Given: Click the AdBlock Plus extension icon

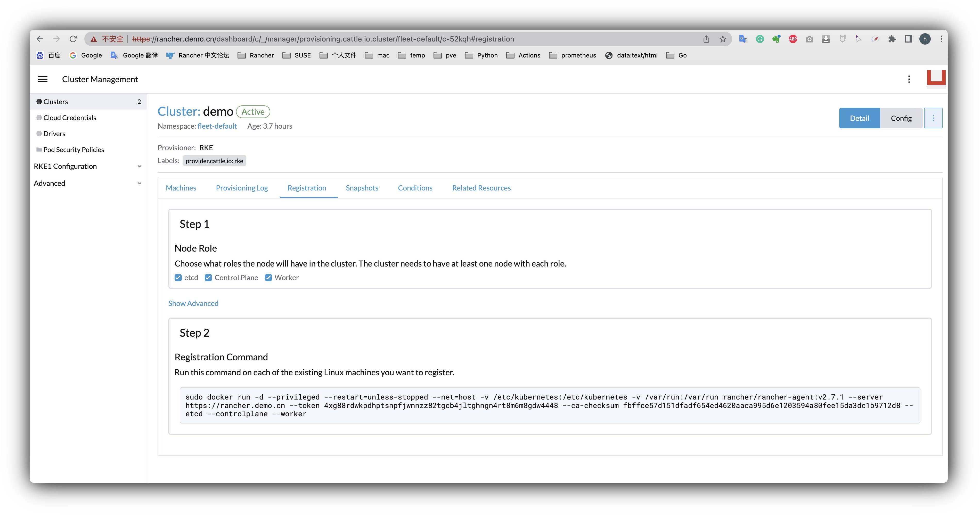Looking at the screenshot, I should point(793,39).
